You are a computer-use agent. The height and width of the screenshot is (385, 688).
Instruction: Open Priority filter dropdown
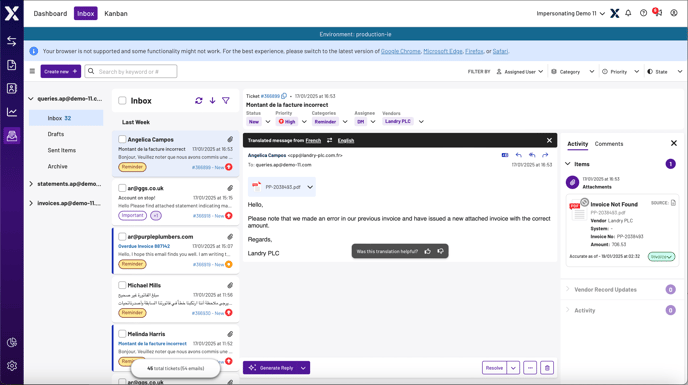coord(620,72)
